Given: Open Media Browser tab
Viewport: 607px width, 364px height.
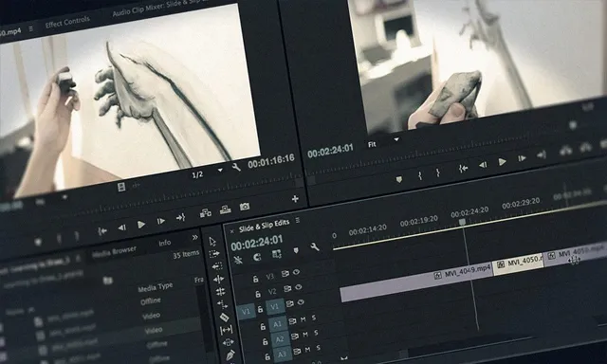Looking at the screenshot, I should [x=114, y=252].
